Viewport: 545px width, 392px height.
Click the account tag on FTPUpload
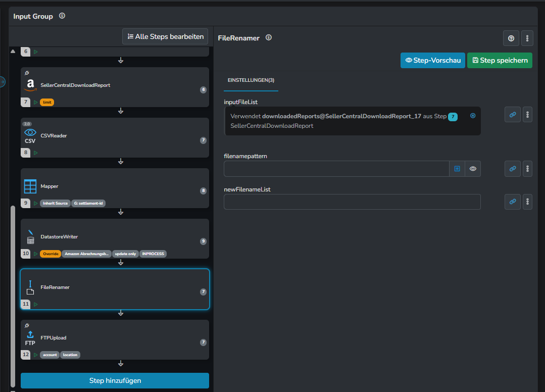pyautogui.click(x=49, y=355)
